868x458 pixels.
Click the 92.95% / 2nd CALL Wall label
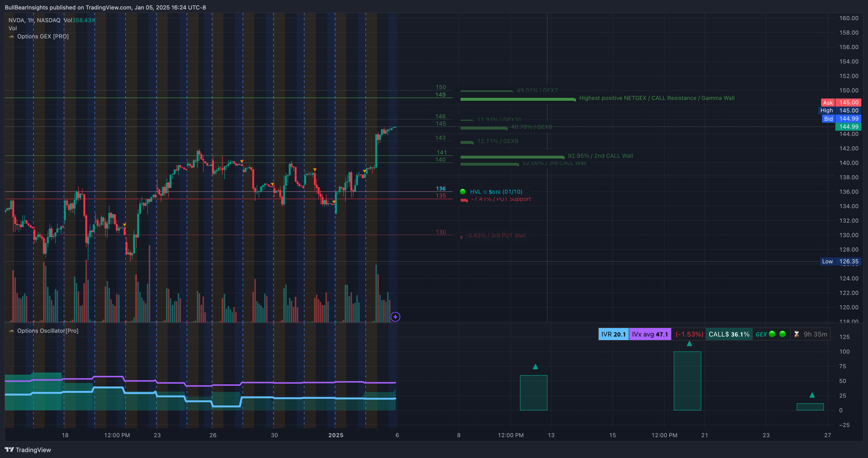pyautogui.click(x=601, y=156)
